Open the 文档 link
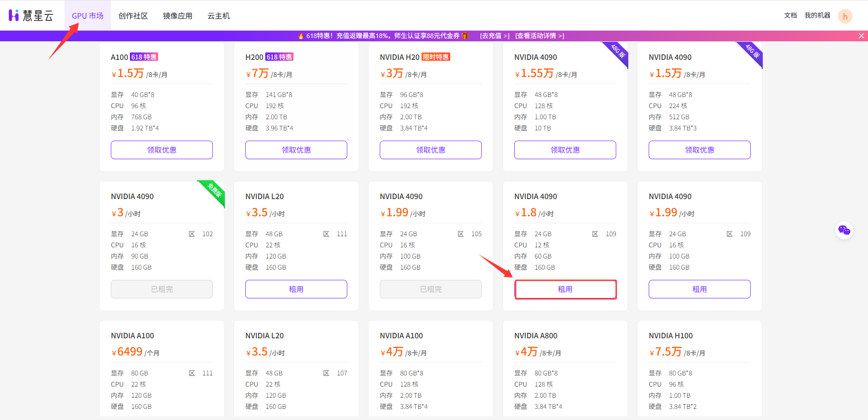 point(791,15)
